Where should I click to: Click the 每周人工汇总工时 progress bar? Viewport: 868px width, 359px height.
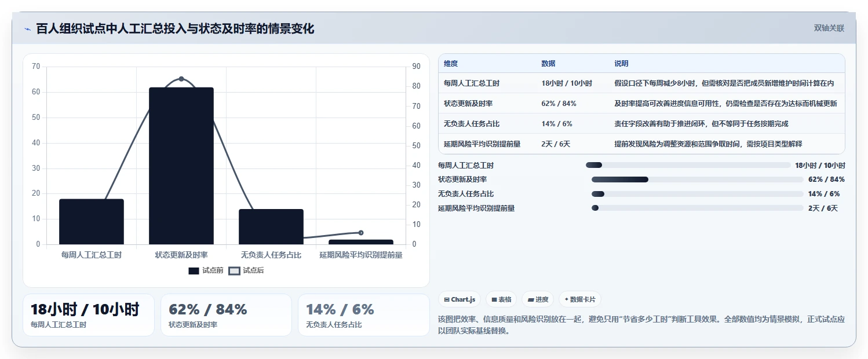[x=688, y=165]
